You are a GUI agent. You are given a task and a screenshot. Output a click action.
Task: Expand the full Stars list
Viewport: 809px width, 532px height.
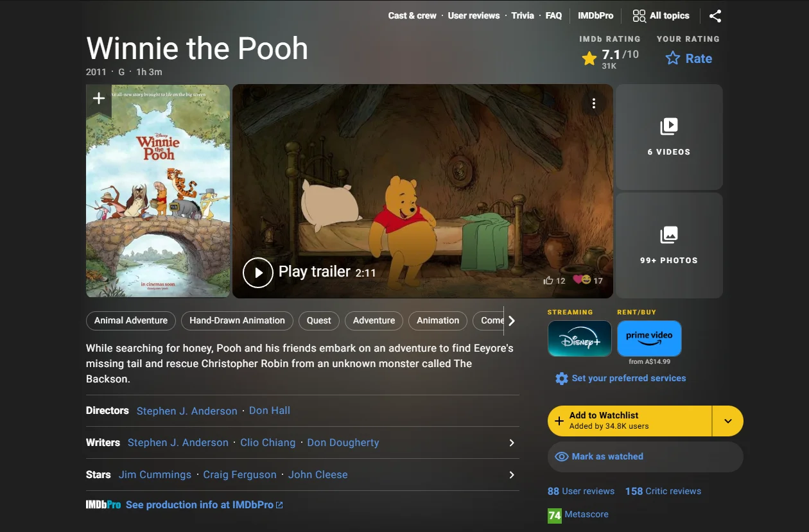click(511, 475)
